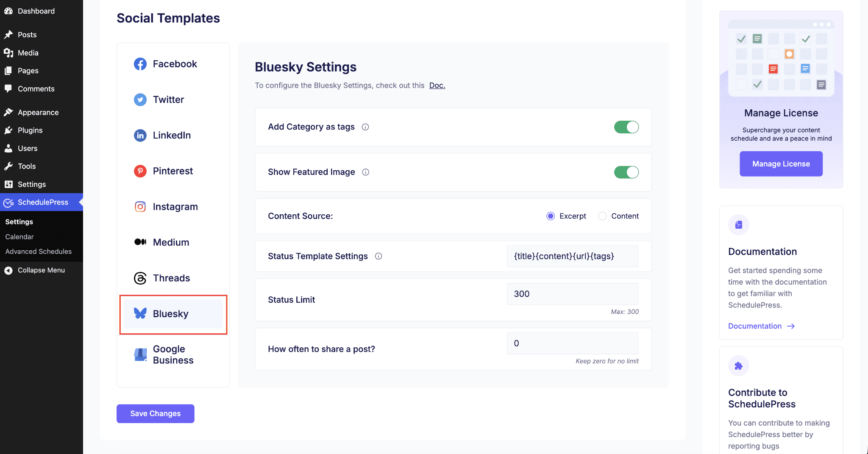
Task: Open the Google Business tab
Action: (173, 354)
